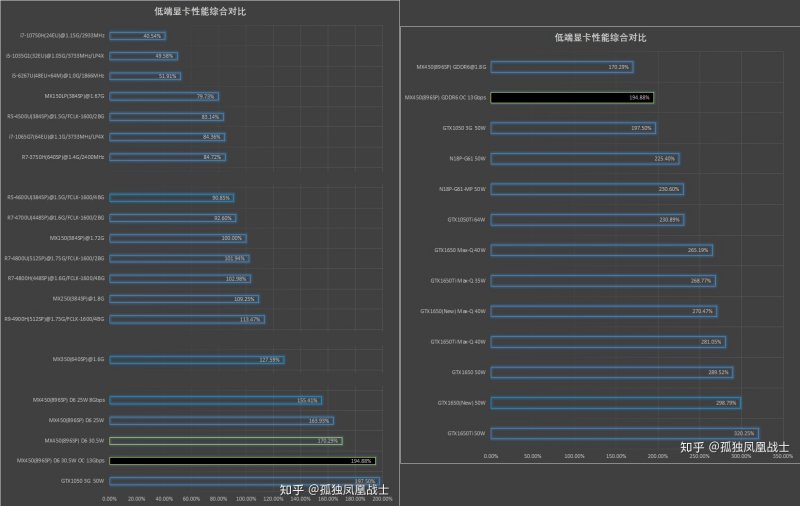Select the N18P-G61 50W bar at 225.40%
The image size is (800, 506).
pos(585,159)
